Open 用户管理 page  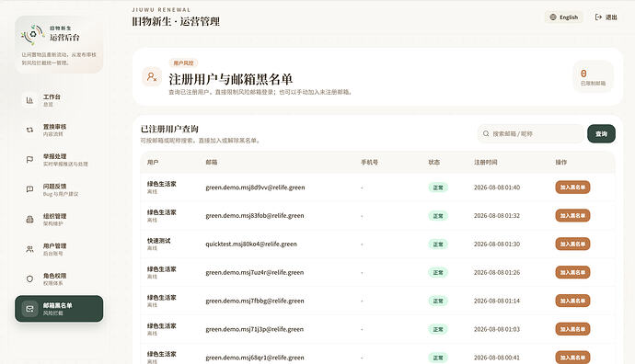(59, 249)
